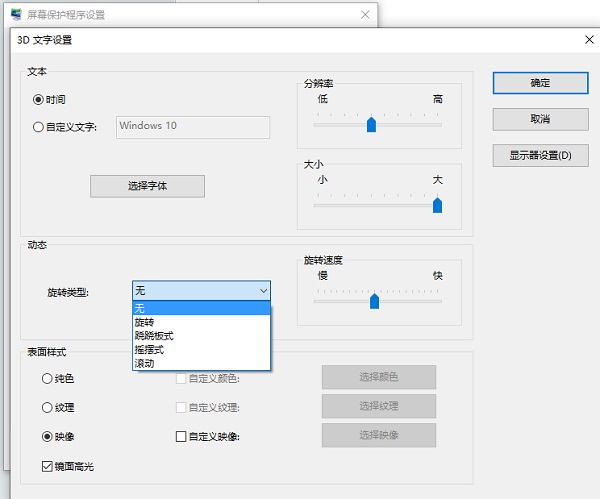Adjust the 分辨率 slider handle
Image resolution: width=600 pixels, height=499 pixels.
click(371, 124)
